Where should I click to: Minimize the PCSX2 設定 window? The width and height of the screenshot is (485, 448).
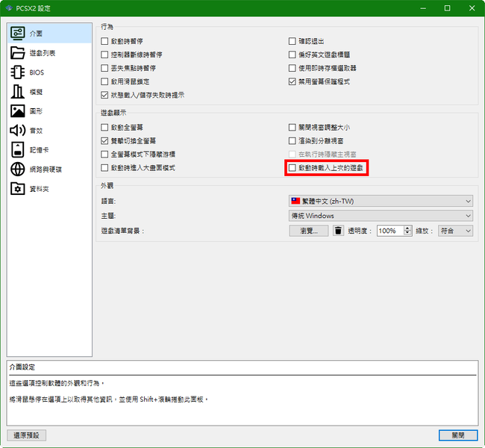(423, 8)
